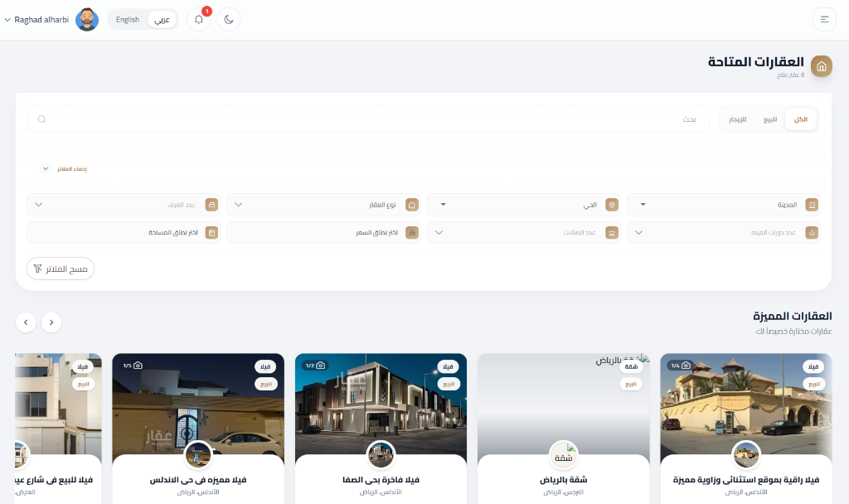
Task: Click the home icon beside العقارات المتاحة
Action: tap(821, 66)
